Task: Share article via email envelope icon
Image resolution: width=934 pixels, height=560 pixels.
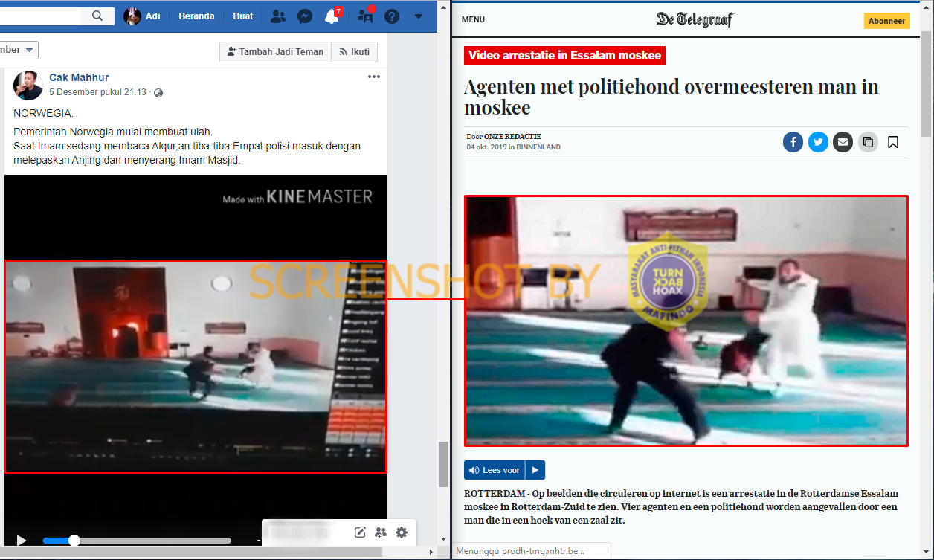Action: pos(843,142)
